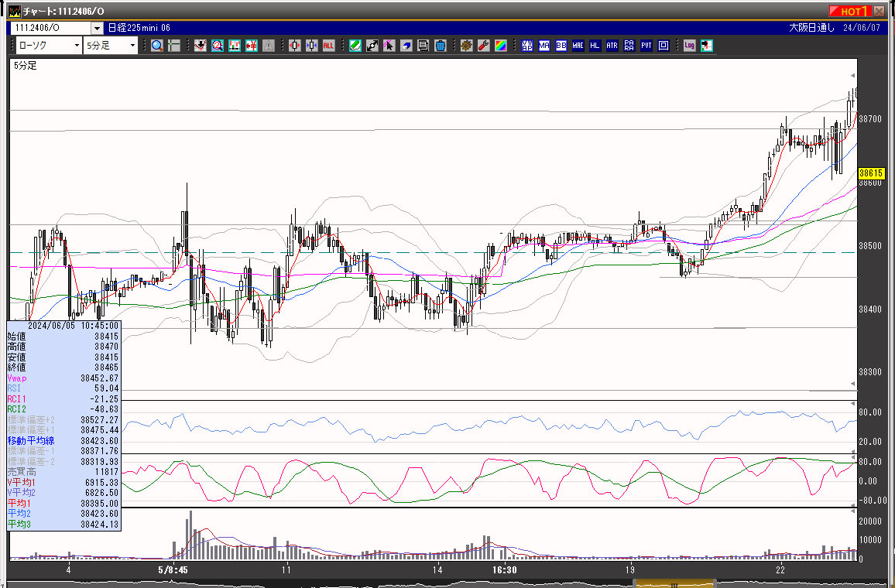Click the RCI1 row in data panel

click(63, 399)
